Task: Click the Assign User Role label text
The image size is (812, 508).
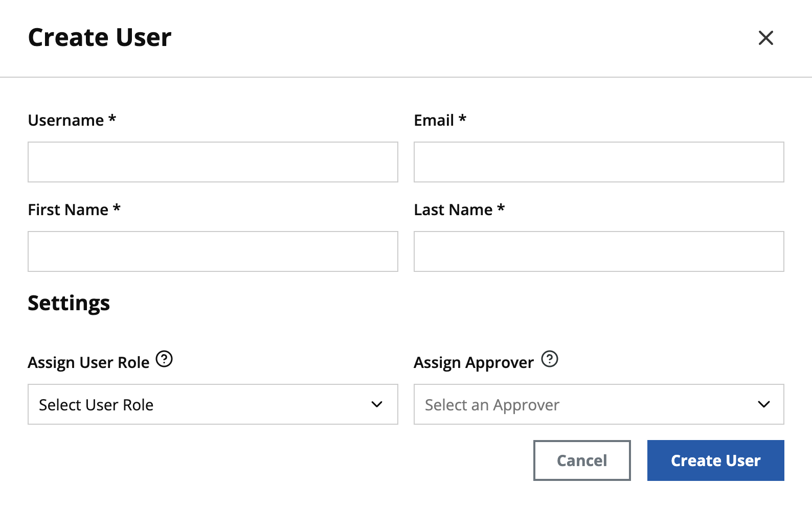Action: click(88, 362)
